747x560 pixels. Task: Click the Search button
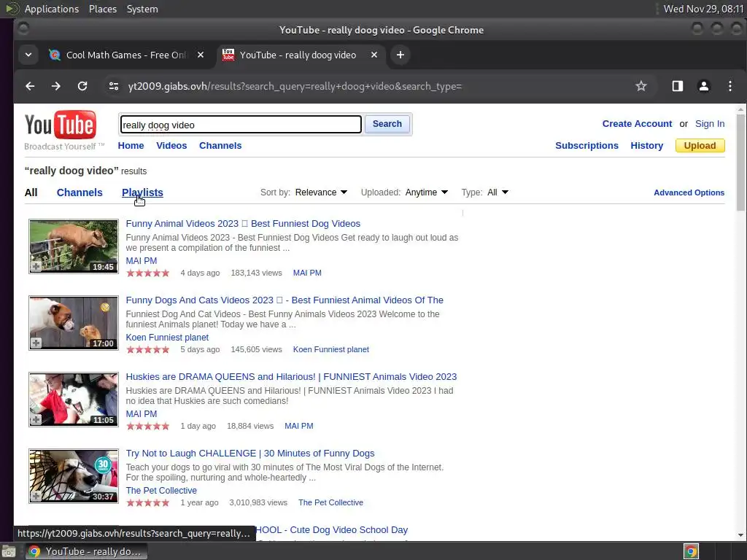[387, 124]
